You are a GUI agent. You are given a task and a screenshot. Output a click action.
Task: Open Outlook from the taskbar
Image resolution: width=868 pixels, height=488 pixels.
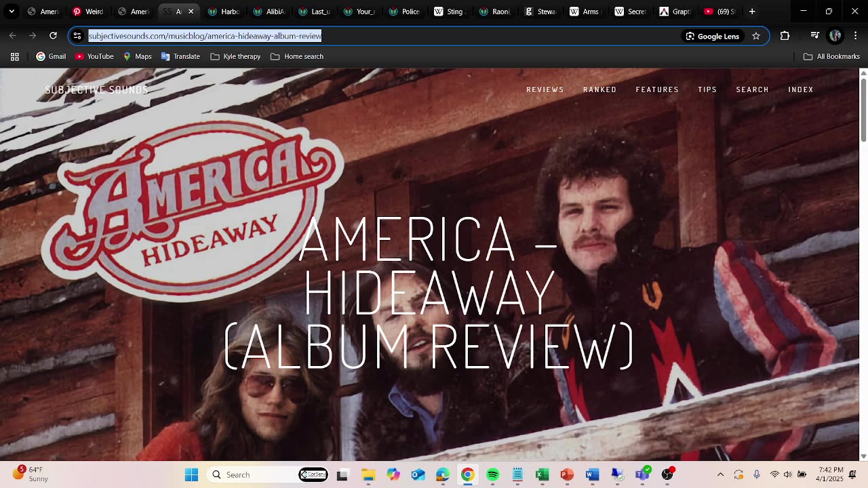point(418,474)
